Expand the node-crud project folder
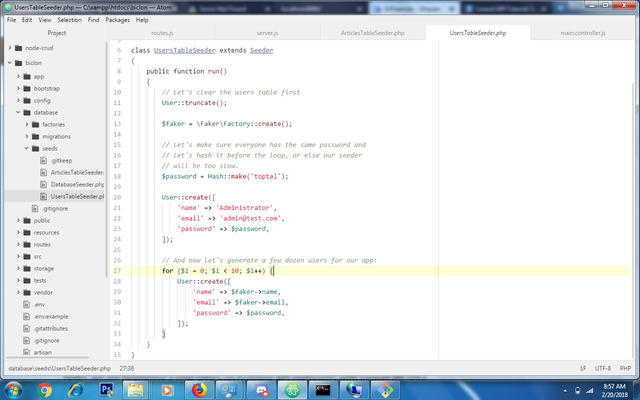The height and width of the screenshot is (400, 640). [x=10, y=48]
